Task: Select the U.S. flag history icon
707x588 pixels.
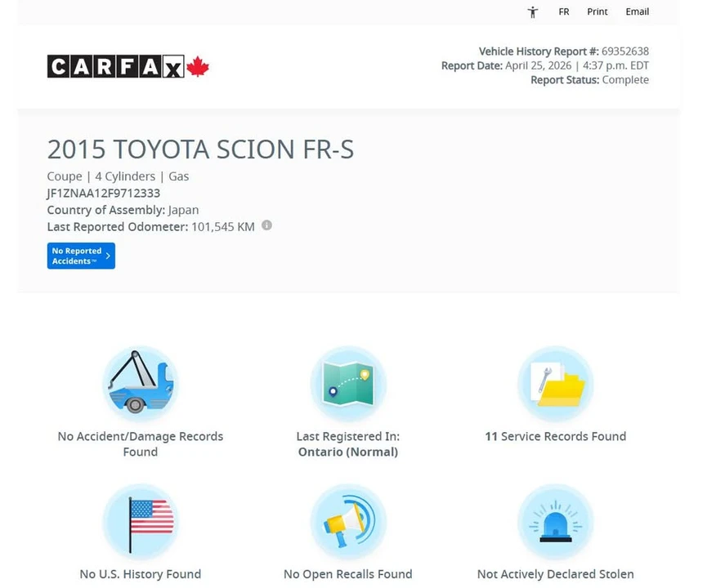Action: pyautogui.click(x=141, y=522)
